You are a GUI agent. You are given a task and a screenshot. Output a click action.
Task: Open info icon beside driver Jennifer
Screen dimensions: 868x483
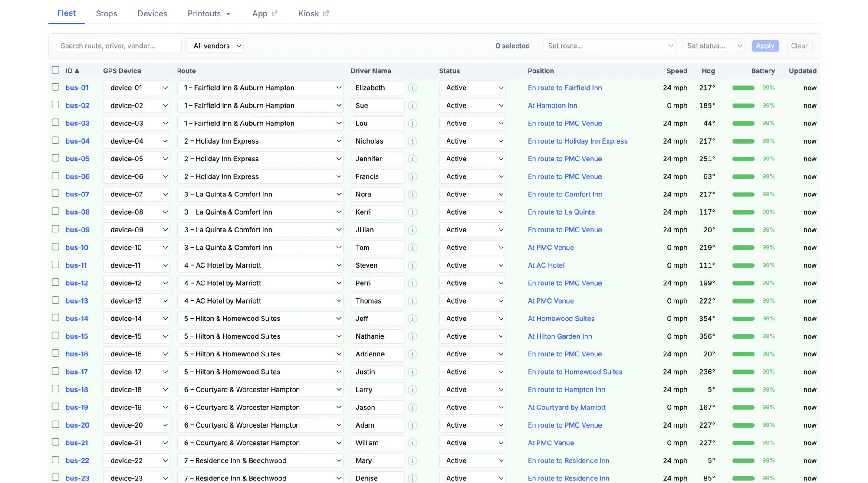click(x=412, y=159)
